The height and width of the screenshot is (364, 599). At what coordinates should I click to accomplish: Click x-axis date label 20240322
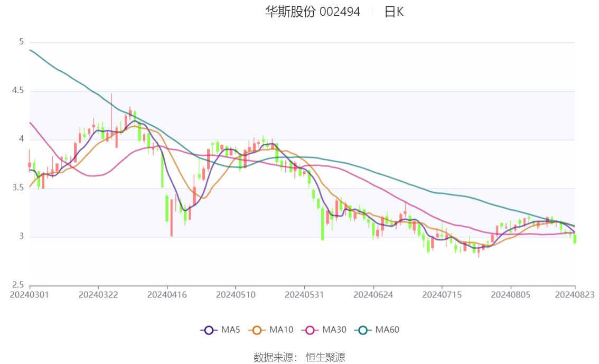98,295
